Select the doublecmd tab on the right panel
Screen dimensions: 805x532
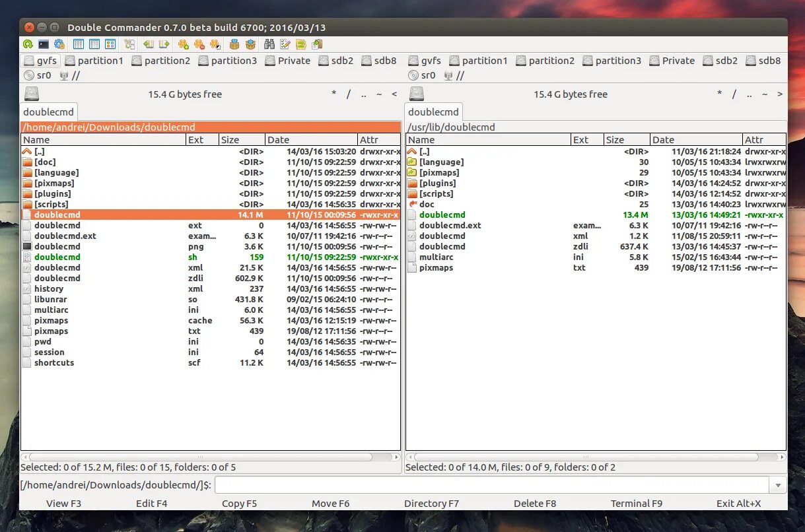point(433,112)
